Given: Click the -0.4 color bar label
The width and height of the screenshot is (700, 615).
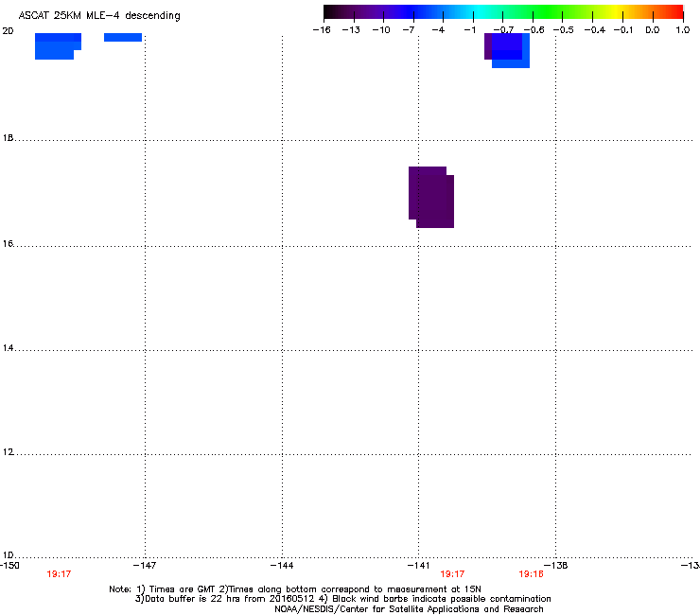Looking at the screenshot, I should 595,30.
